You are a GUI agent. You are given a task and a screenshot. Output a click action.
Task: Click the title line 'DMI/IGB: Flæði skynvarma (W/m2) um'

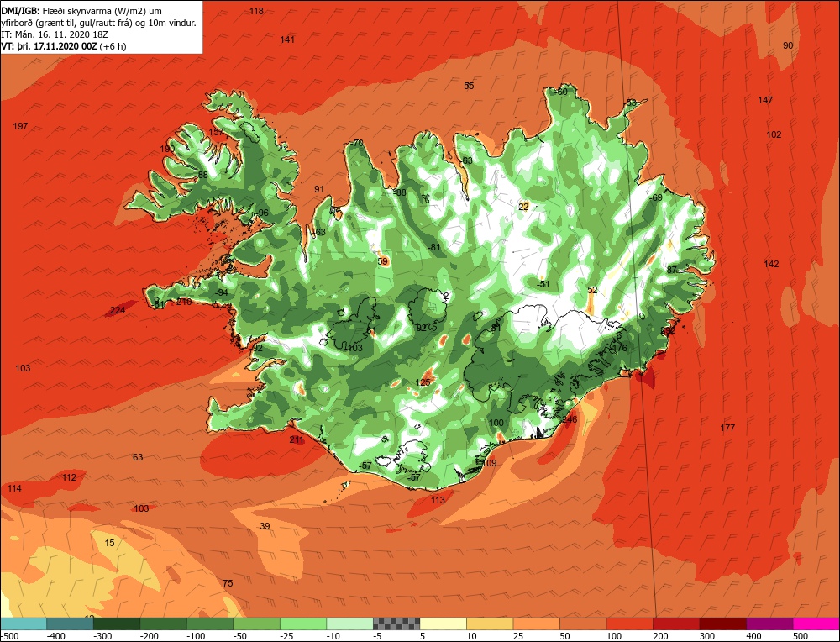[x=81, y=11]
